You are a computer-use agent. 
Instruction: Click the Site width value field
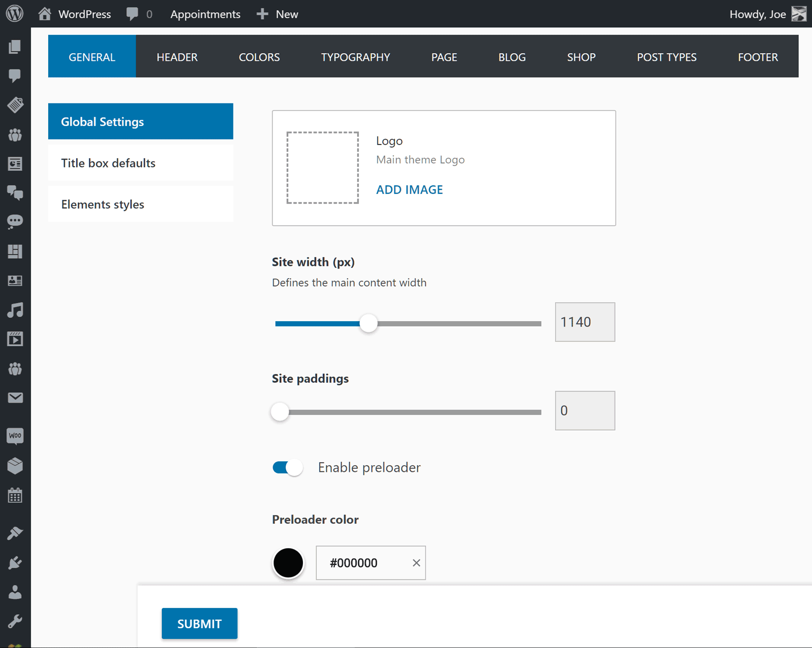click(585, 322)
